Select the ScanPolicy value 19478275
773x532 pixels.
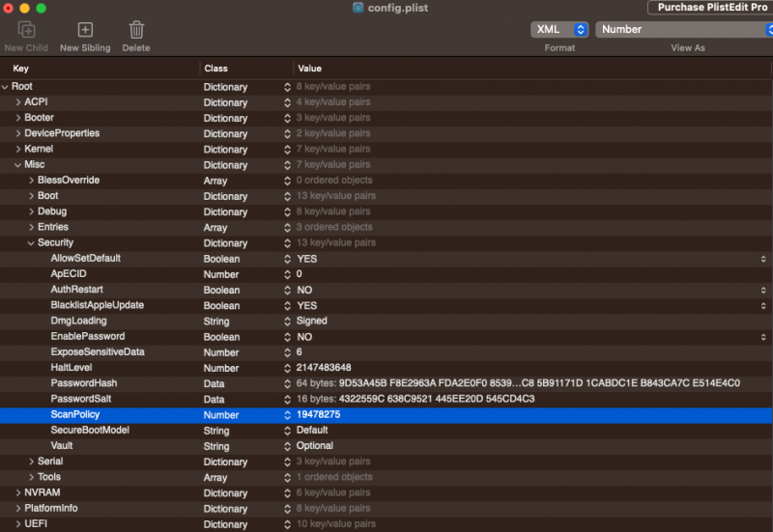[x=319, y=415]
